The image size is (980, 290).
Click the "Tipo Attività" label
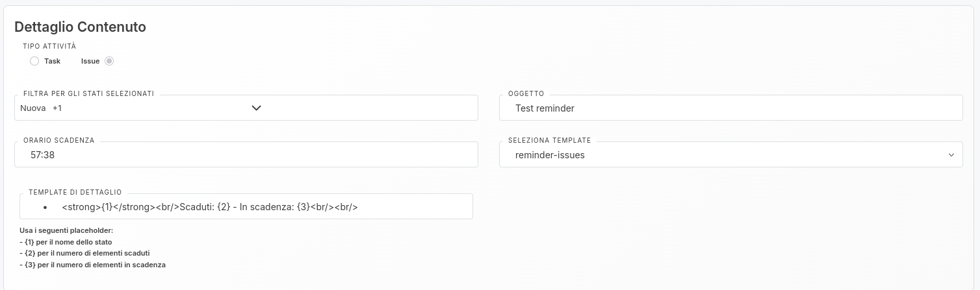click(49, 46)
